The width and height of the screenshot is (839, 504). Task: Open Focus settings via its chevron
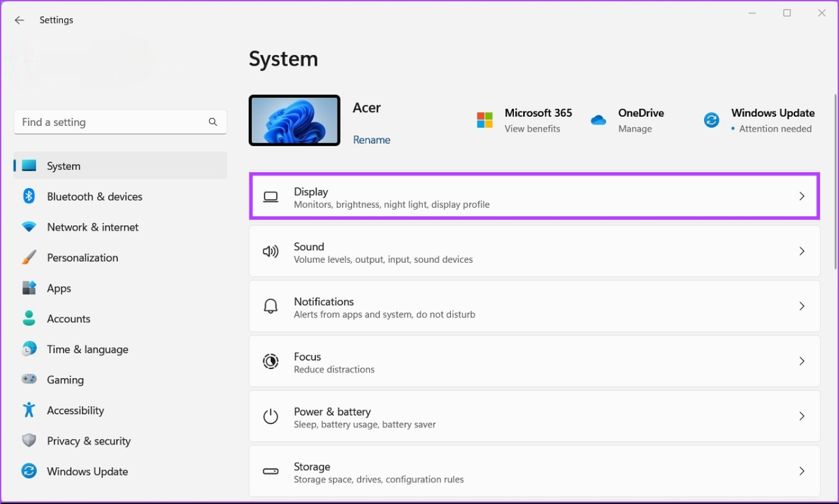(x=802, y=361)
